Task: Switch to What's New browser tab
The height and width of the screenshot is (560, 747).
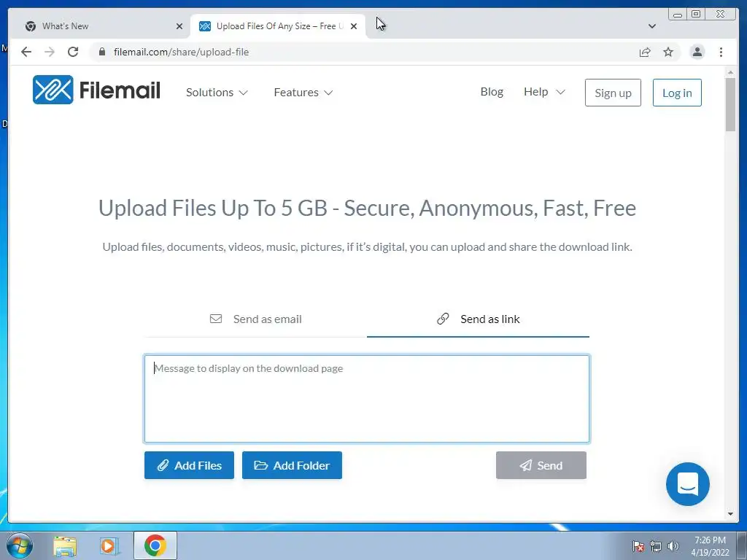Action: 104,26
